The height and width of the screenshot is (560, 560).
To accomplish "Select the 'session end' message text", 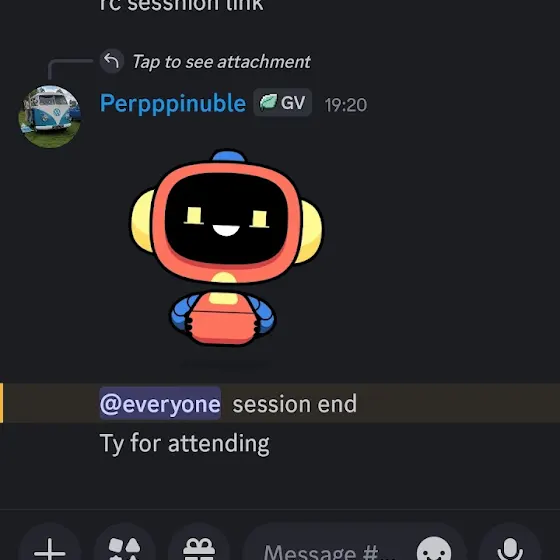I will point(295,404).
